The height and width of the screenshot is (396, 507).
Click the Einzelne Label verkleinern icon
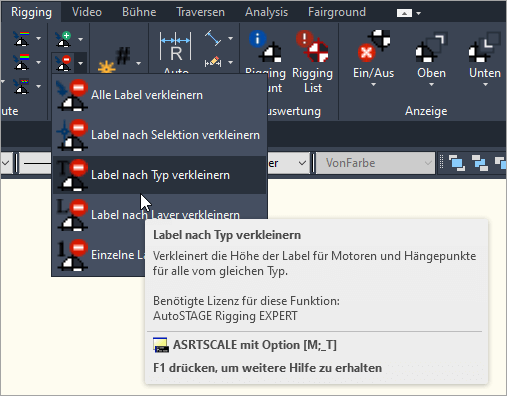click(x=72, y=255)
